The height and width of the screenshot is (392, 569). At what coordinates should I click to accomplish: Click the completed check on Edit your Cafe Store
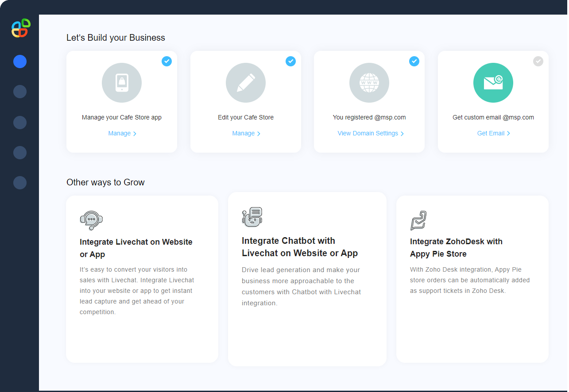click(x=290, y=61)
